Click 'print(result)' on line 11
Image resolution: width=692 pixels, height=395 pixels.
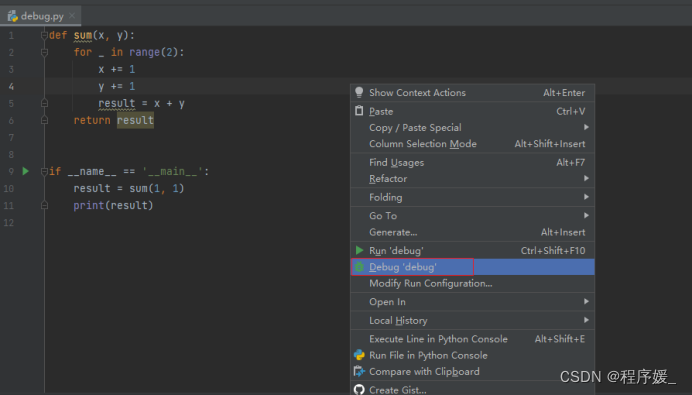(x=113, y=205)
